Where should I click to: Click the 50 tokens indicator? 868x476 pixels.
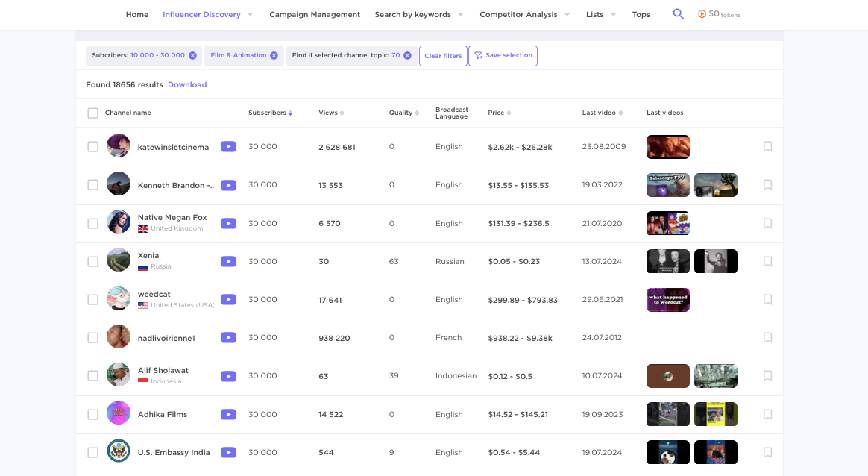718,13
